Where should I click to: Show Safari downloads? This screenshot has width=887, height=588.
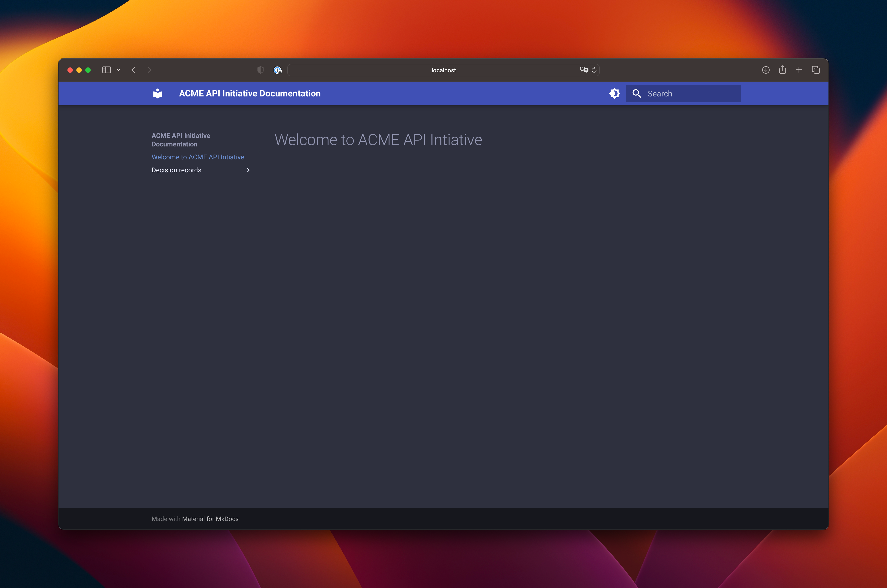[x=766, y=70]
